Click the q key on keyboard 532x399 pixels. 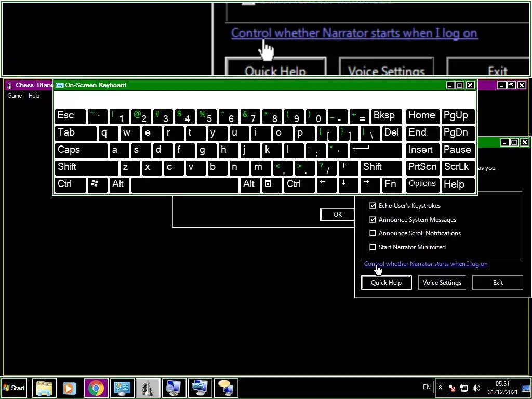coord(108,134)
